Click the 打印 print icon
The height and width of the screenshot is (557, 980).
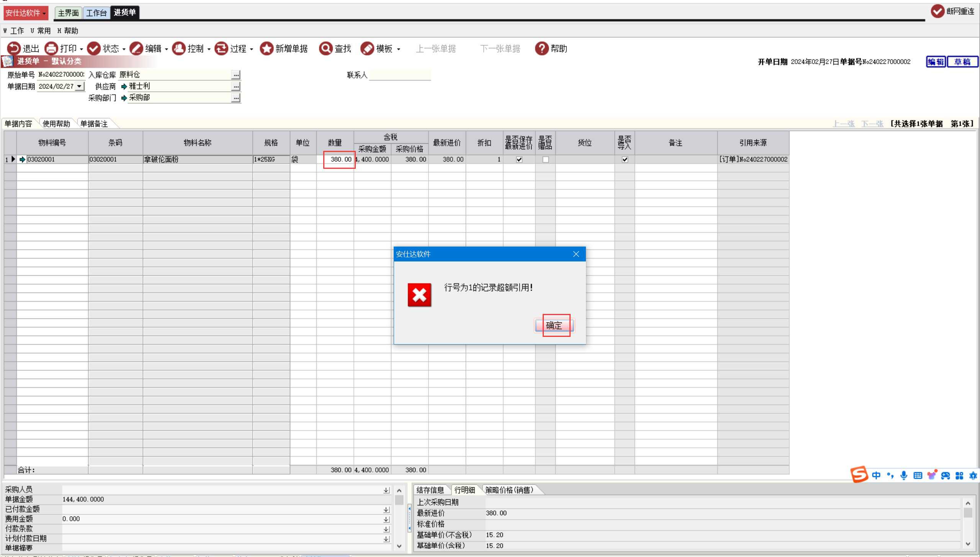[51, 49]
